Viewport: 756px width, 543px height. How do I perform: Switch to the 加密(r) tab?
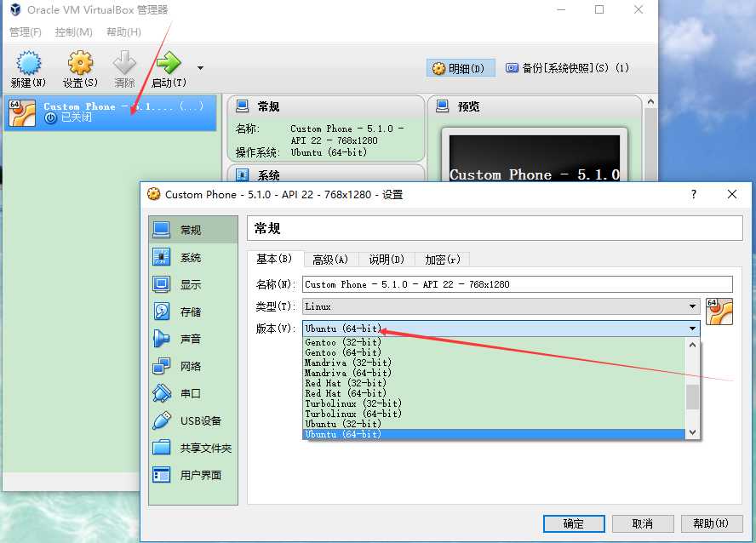443,260
